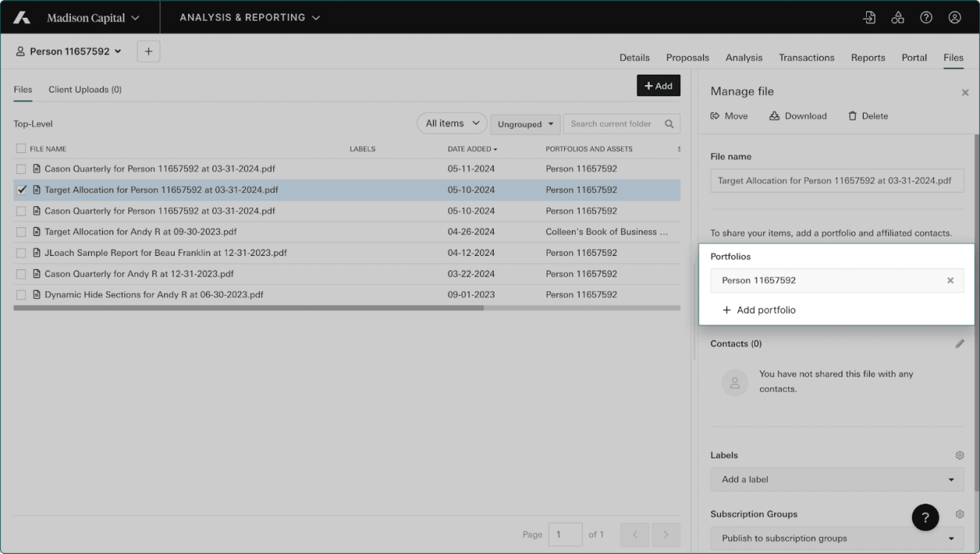This screenshot has width=980, height=554.
Task: Uncheck the Target Allocation 03-31-2024 file checkbox
Action: 21,190
